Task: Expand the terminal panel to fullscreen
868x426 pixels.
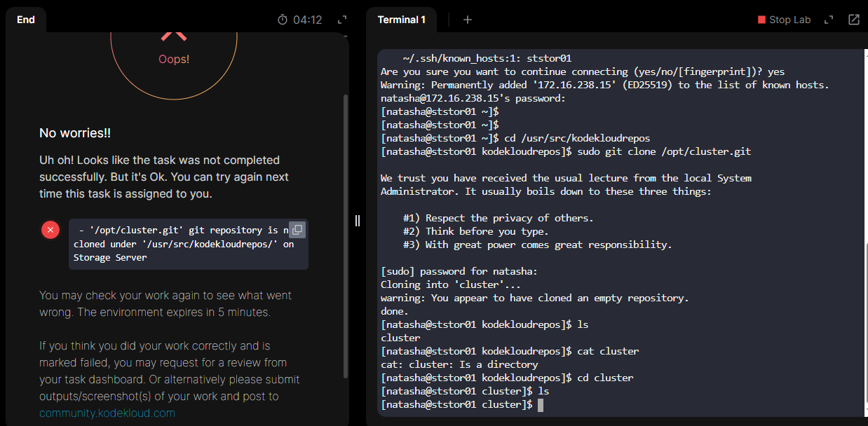Action: click(x=829, y=20)
